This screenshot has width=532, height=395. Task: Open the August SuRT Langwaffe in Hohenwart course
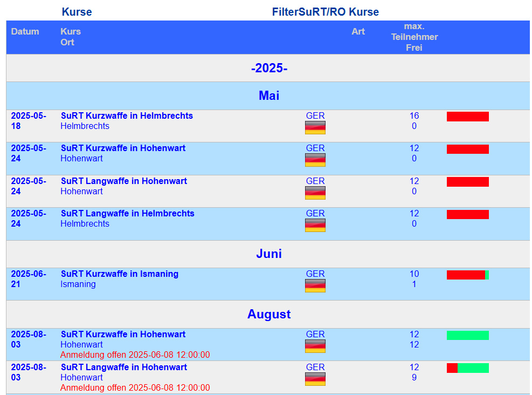pyautogui.click(x=124, y=367)
